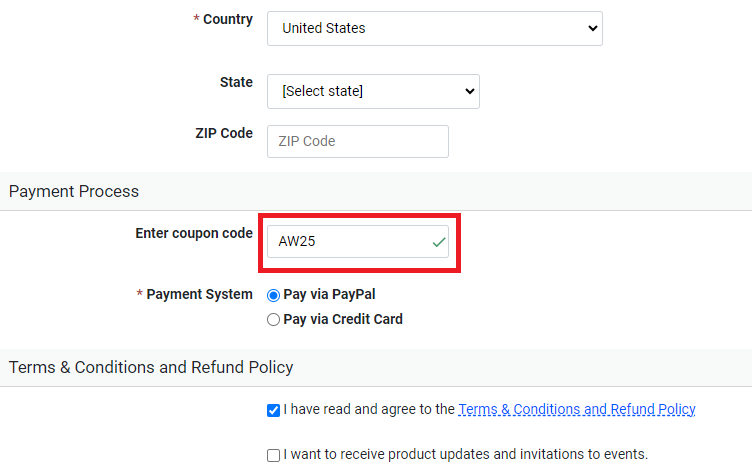This screenshot has height=469, width=752.
Task: Click the ZIP Code field label
Action: pos(224,133)
